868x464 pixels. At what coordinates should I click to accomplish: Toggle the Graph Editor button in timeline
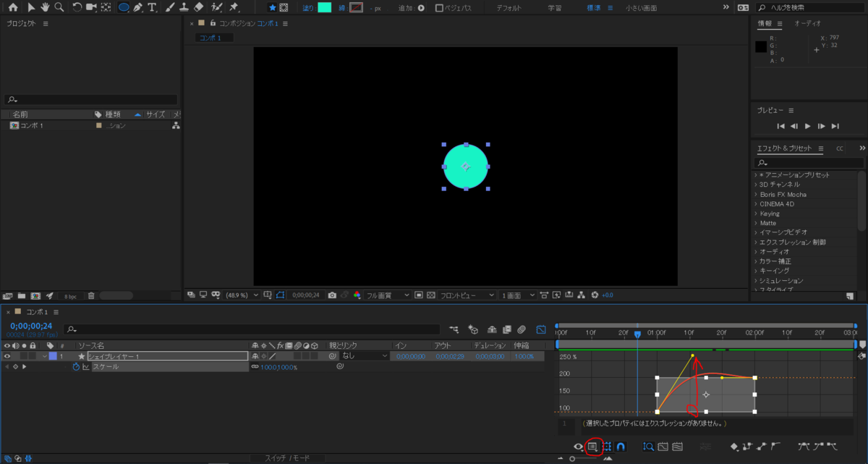click(x=540, y=329)
